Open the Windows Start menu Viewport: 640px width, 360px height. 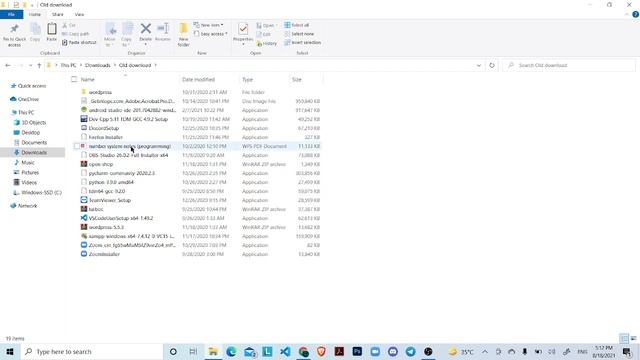click(10, 351)
